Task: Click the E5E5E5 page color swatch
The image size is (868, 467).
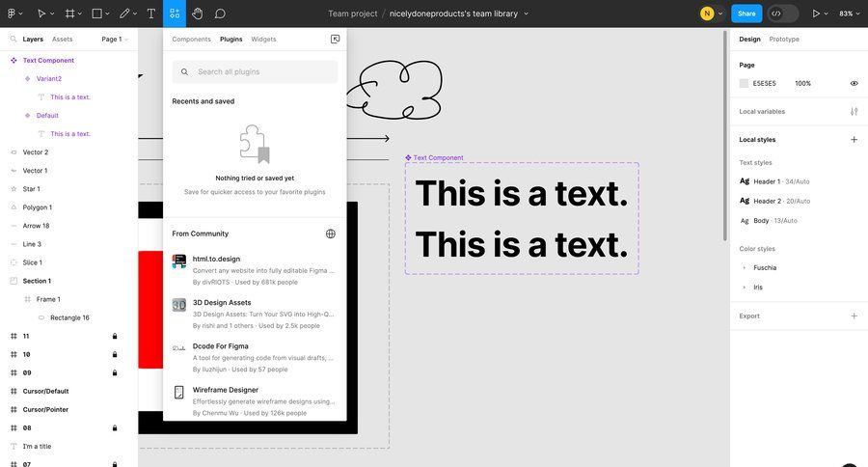Action: (744, 83)
